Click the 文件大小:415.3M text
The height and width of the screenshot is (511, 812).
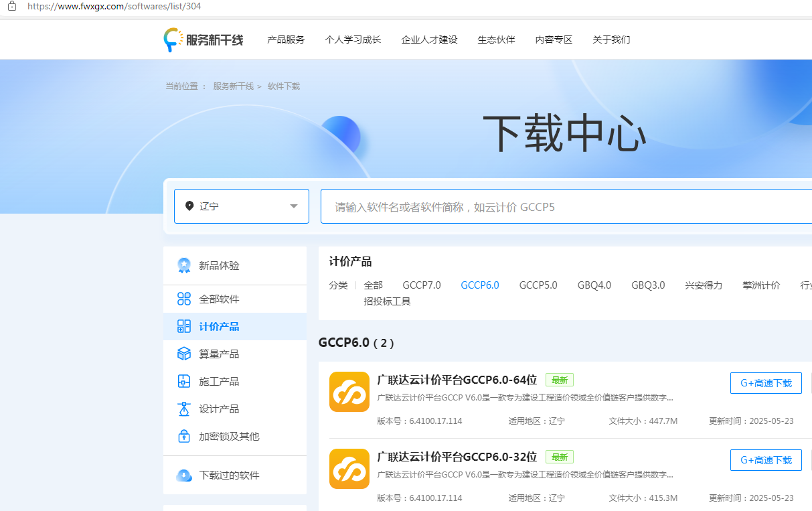coord(643,498)
